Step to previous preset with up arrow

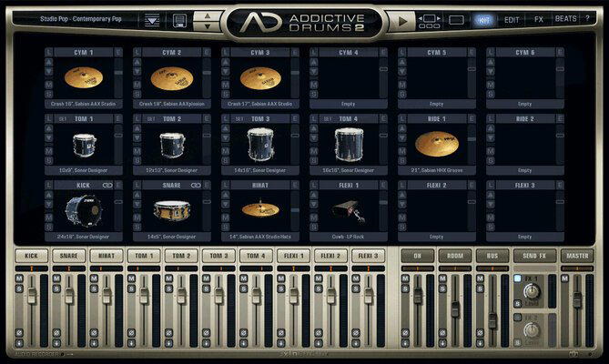[207, 15]
